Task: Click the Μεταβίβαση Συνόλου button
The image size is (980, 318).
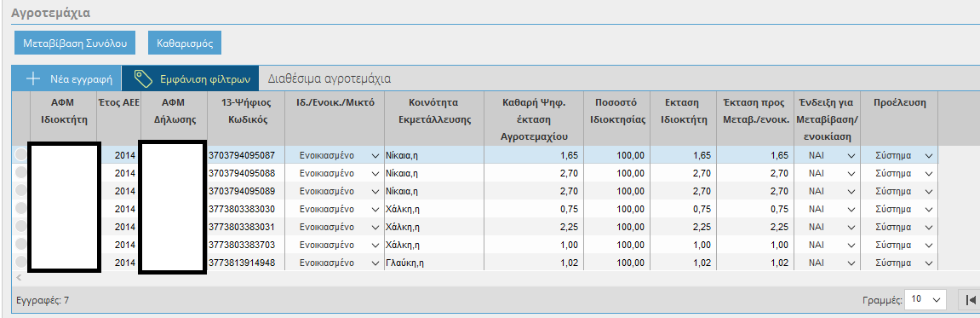Action: [x=75, y=43]
